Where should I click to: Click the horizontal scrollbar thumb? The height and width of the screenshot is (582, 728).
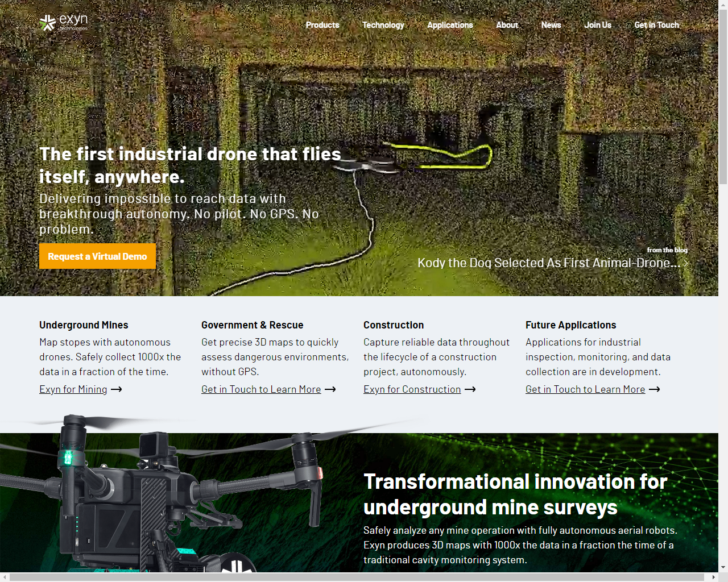click(357, 577)
